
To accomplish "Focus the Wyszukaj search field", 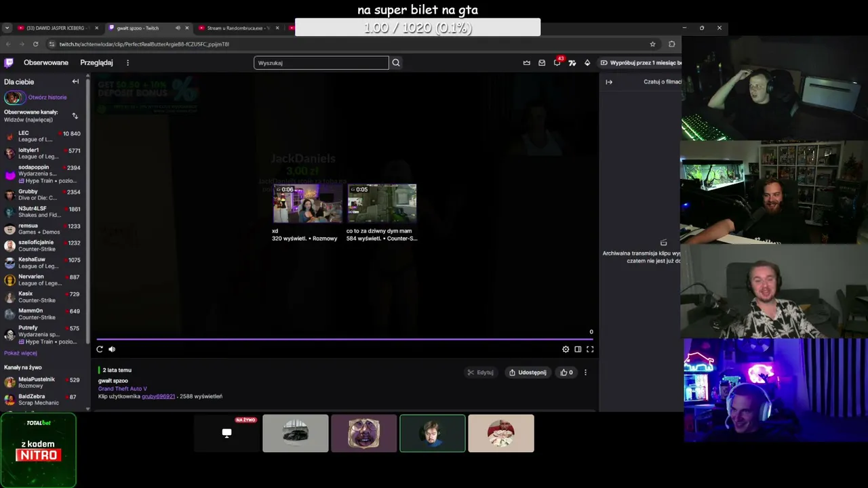I will (x=321, y=63).
